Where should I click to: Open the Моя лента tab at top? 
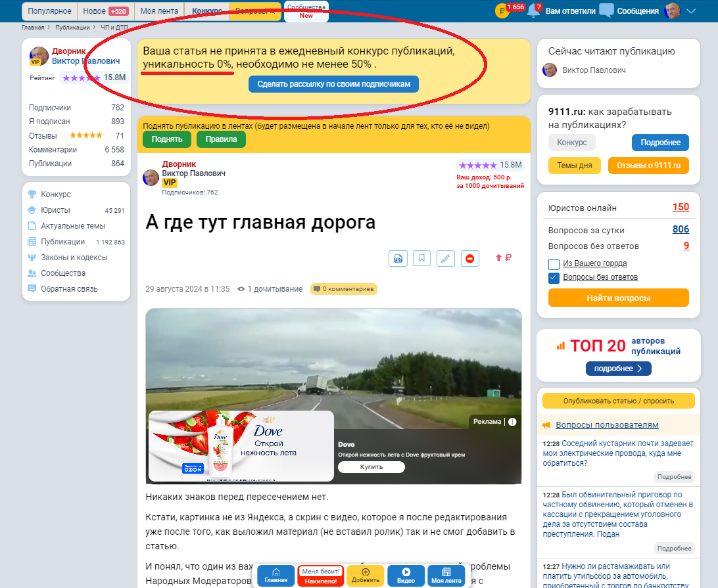click(158, 11)
